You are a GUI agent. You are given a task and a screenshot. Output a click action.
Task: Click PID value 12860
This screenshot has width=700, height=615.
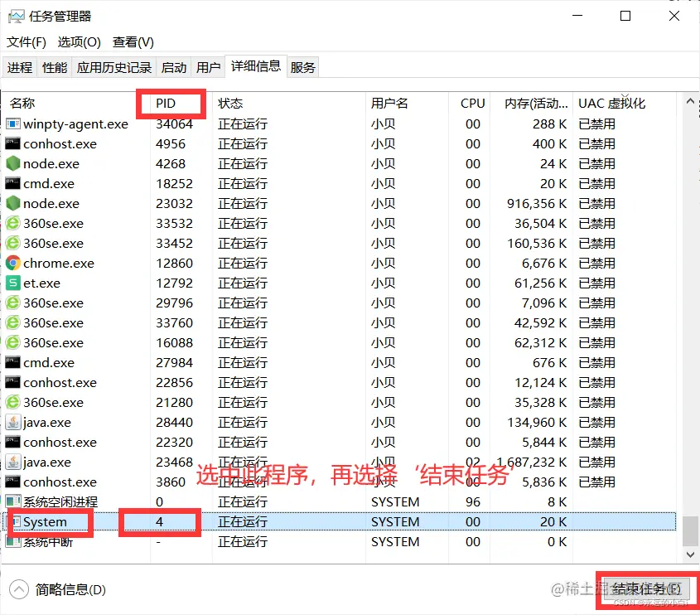click(x=174, y=263)
